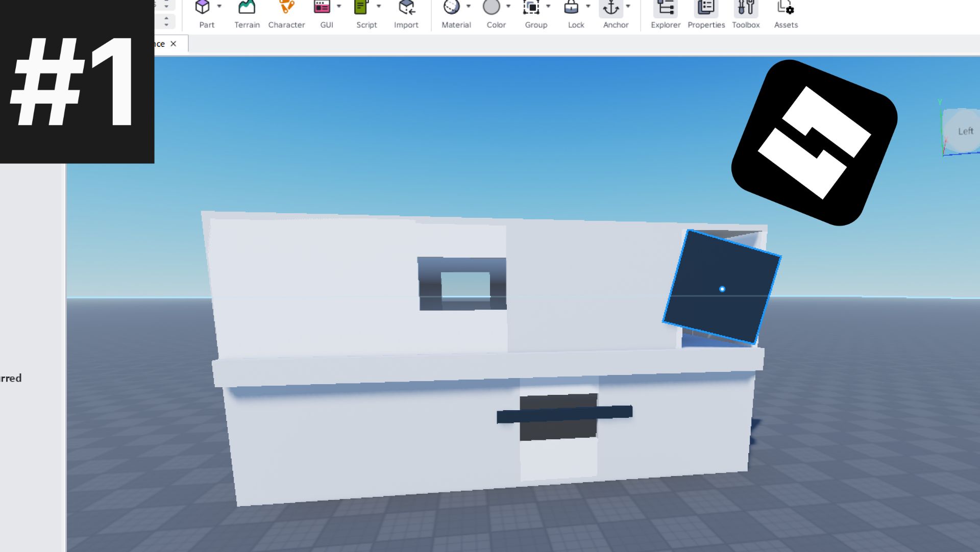Expand the Lock options dropdown arrow
This screenshot has width=980, height=552.
(x=588, y=6)
